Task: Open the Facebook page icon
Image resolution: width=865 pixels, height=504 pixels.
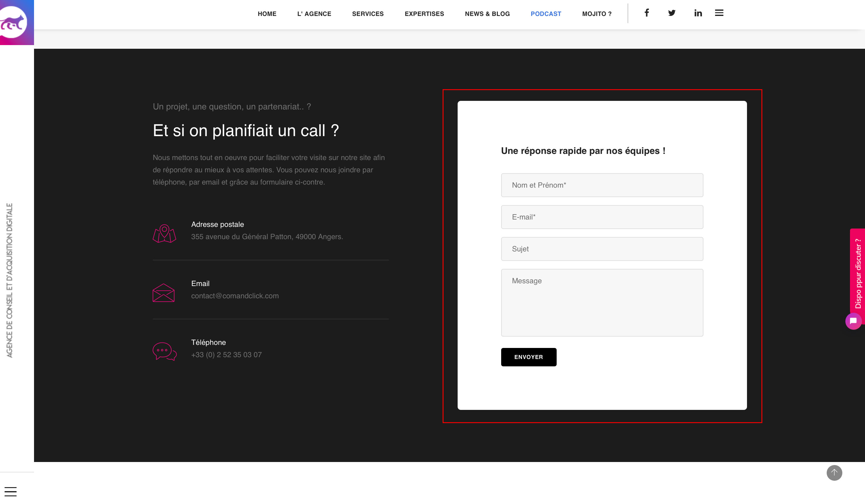Action: (646, 13)
